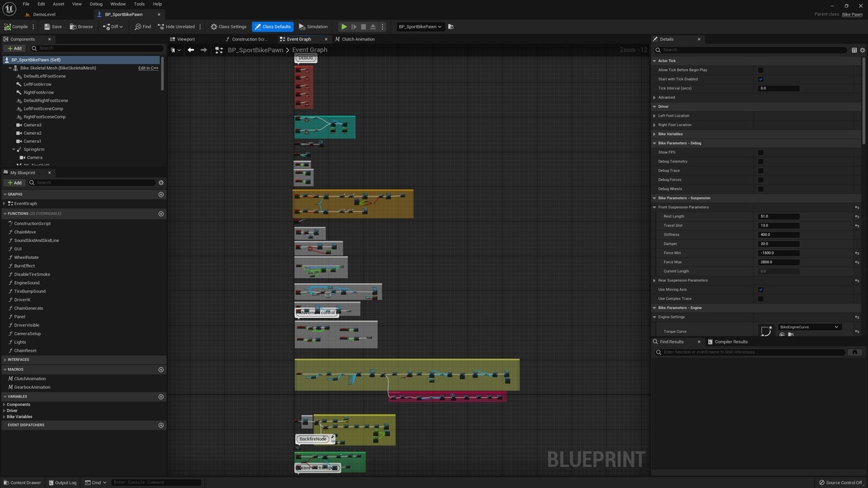This screenshot has height=488, width=868.
Task: Open My Blueprint settings gear
Action: click(161, 182)
